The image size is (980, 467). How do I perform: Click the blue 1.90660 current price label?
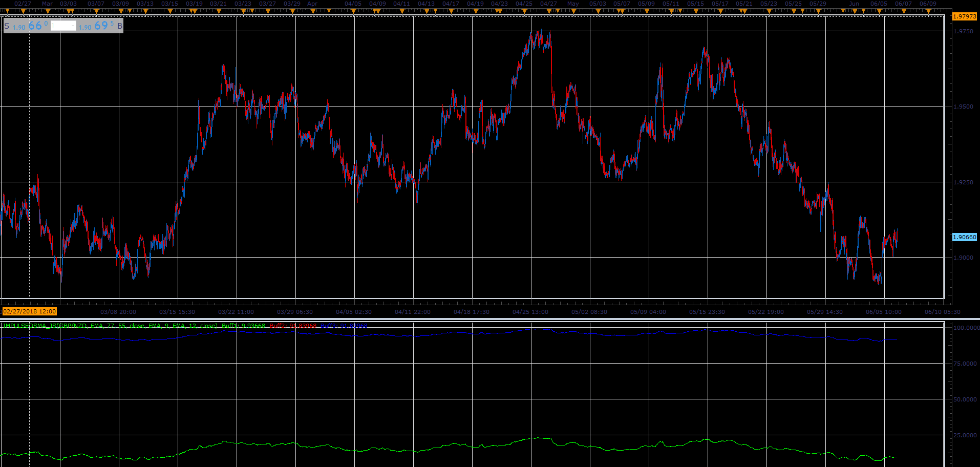(964, 237)
